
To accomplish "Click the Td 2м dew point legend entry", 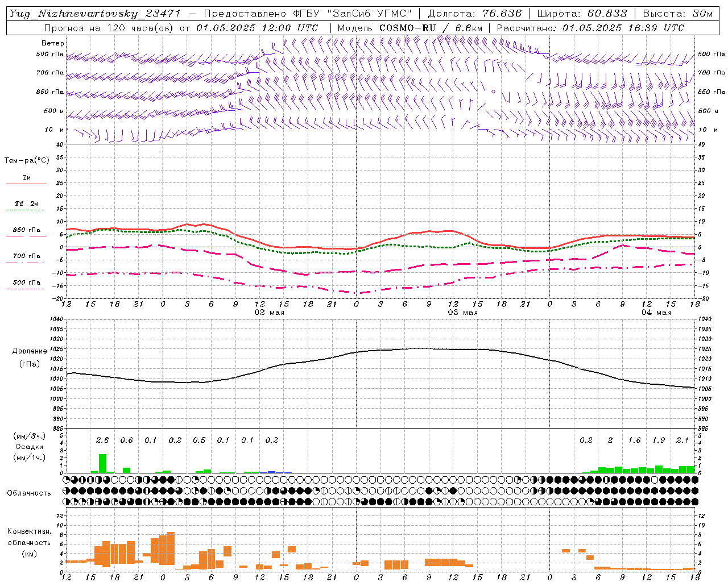I will 26,203.
